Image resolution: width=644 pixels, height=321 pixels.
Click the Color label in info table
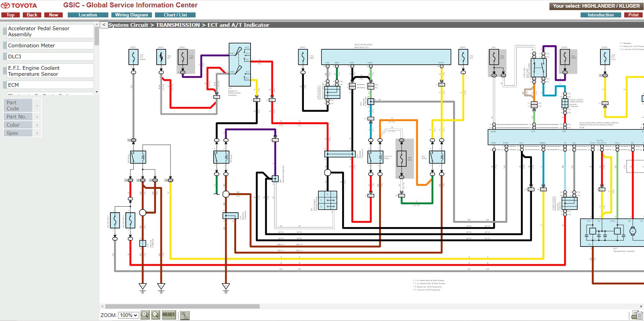click(x=18, y=125)
